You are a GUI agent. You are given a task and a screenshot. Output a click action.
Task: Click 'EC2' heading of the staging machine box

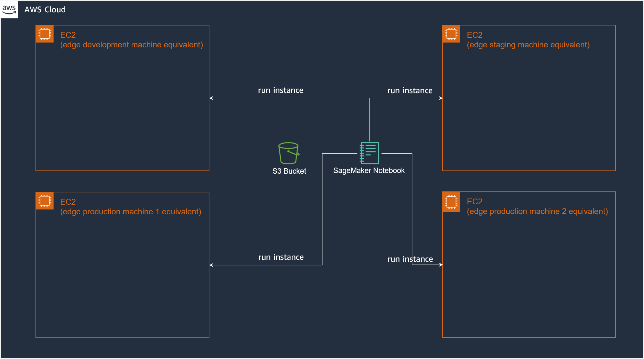(x=475, y=35)
